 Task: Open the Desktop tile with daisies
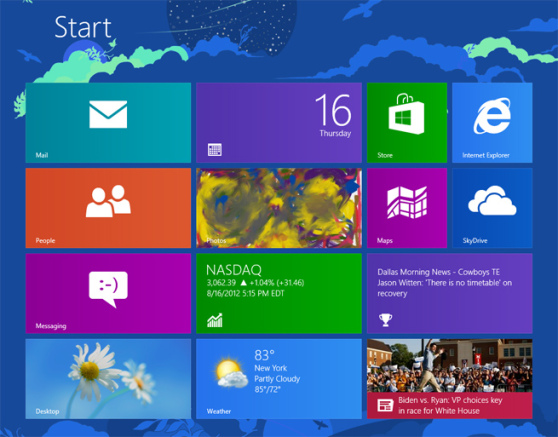tap(108, 379)
